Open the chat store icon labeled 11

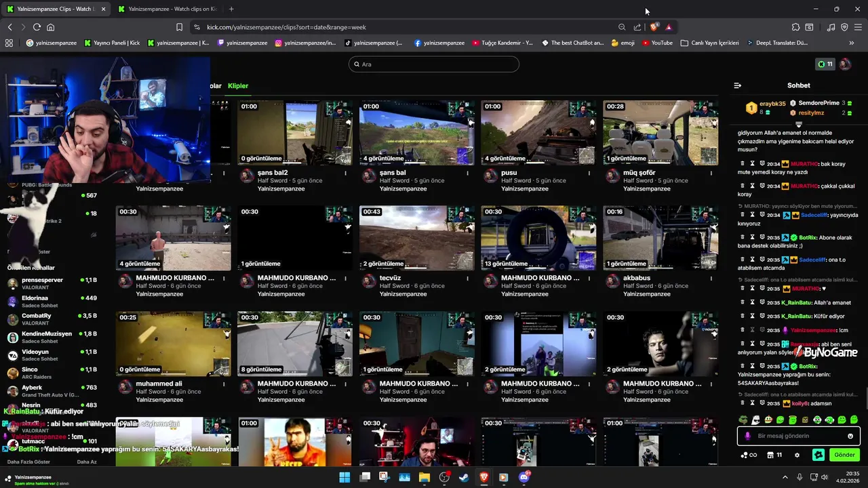click(x=774, y=455)
